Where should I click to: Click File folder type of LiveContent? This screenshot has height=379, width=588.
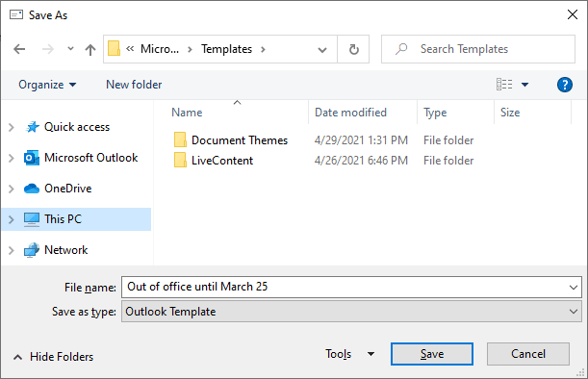tap(448, 161)
